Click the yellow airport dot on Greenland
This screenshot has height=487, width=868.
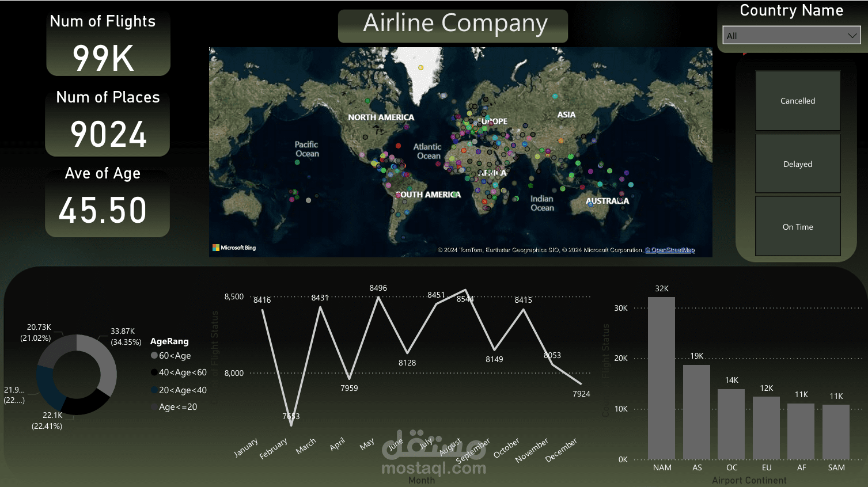click(x=421, y=67)
